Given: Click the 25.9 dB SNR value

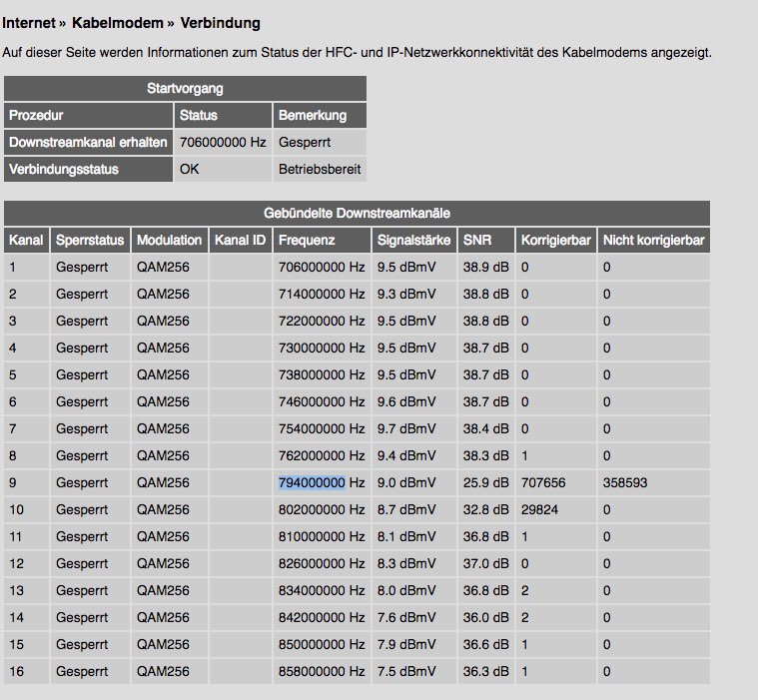Looking at the screenshot, I should click(485, 483).
